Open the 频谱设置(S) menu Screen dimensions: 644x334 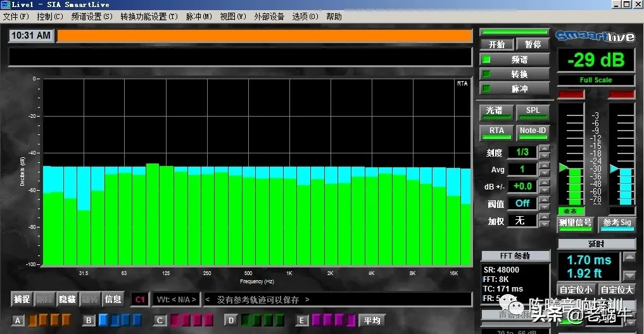click(92, 16)
